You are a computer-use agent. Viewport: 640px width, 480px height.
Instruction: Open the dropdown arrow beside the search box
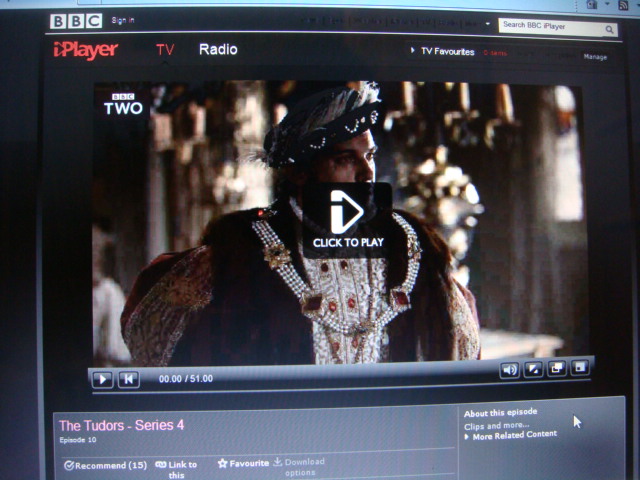point(488,24)
